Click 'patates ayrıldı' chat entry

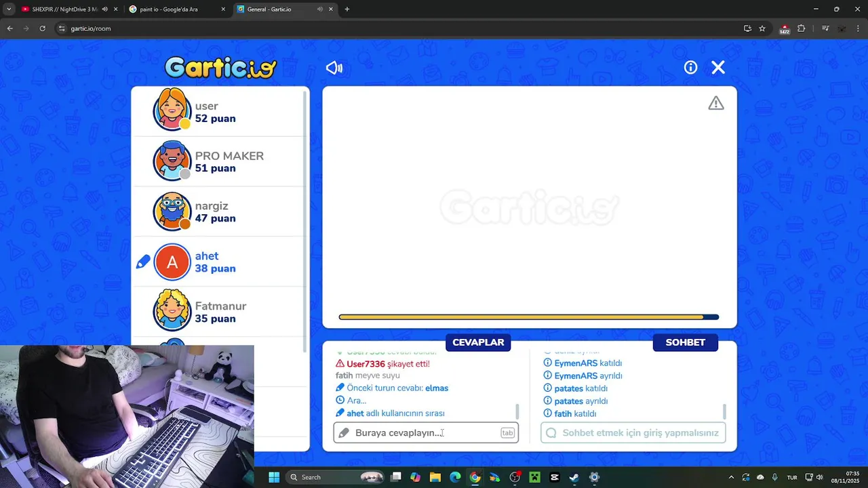pyautogui.click(x=576, y=401)
